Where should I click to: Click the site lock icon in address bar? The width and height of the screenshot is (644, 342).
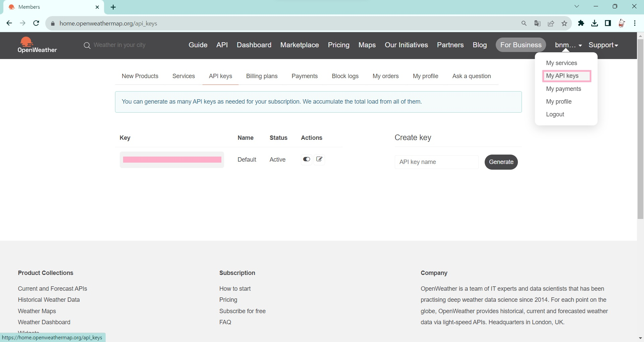click(x=52, y=23)
